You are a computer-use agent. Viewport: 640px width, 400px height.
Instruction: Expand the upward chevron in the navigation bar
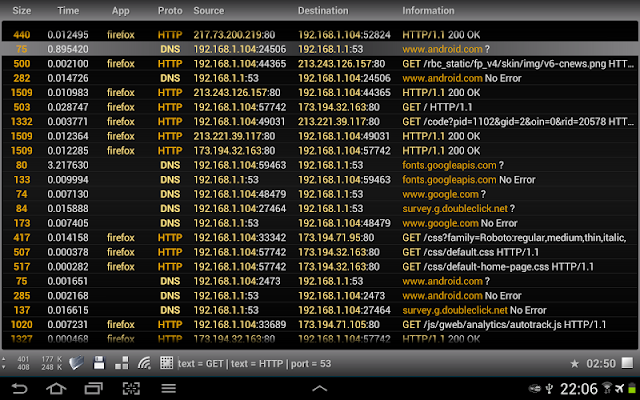(320, 389)
